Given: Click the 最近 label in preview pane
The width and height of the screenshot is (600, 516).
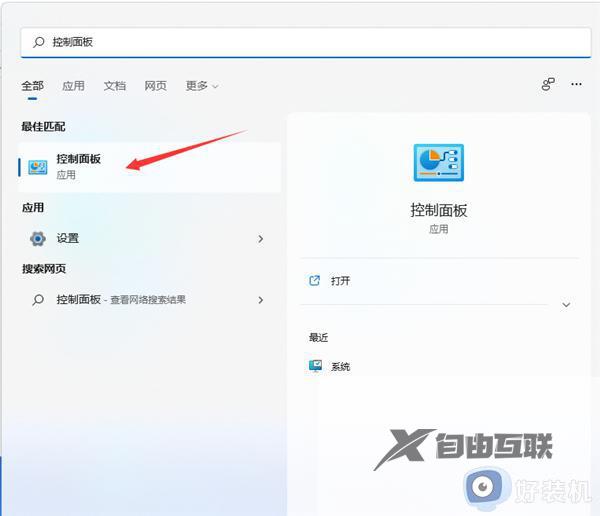Looking at the screenshot, I should [318, 338].
